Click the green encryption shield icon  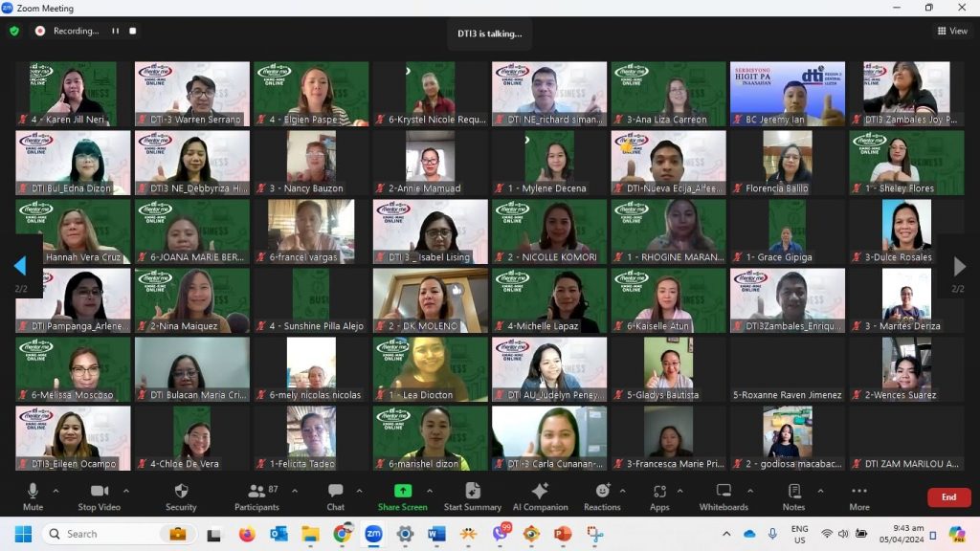coord(14,31)
